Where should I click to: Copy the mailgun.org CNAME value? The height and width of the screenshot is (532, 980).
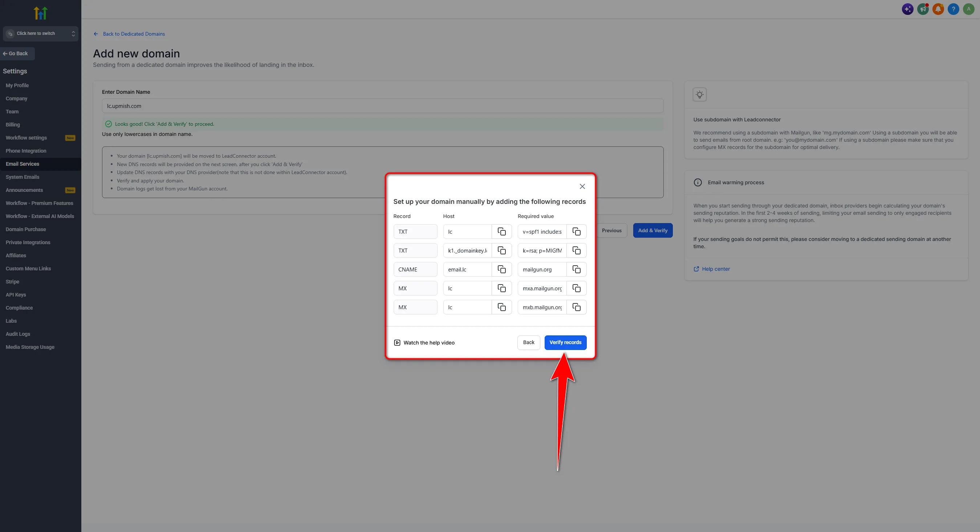point(576,269)
